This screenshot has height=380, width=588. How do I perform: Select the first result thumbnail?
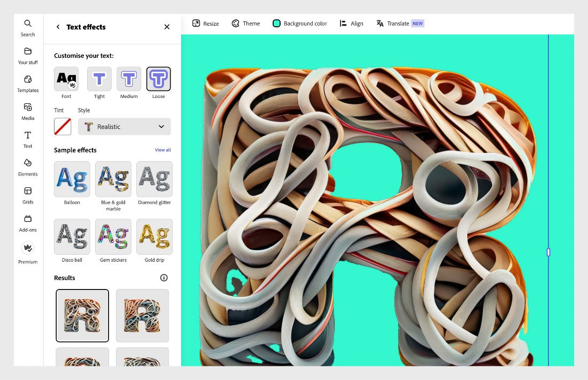pos(82,315)
